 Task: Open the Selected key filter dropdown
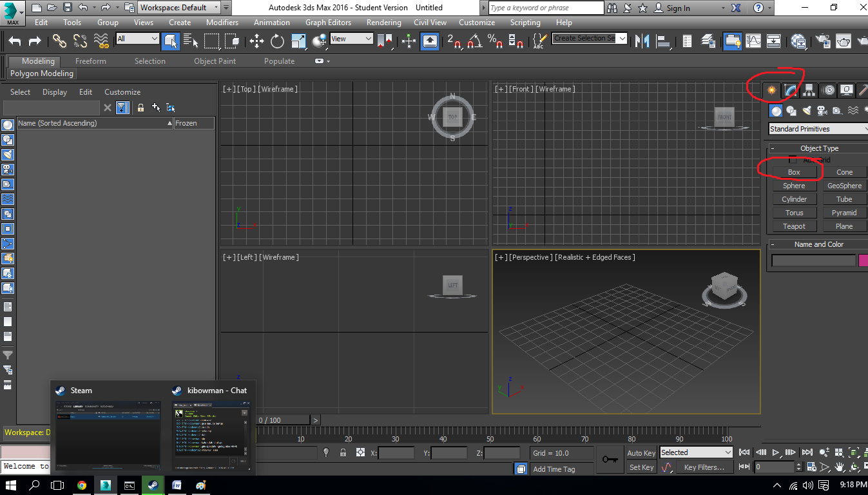[x=697, y=452]
